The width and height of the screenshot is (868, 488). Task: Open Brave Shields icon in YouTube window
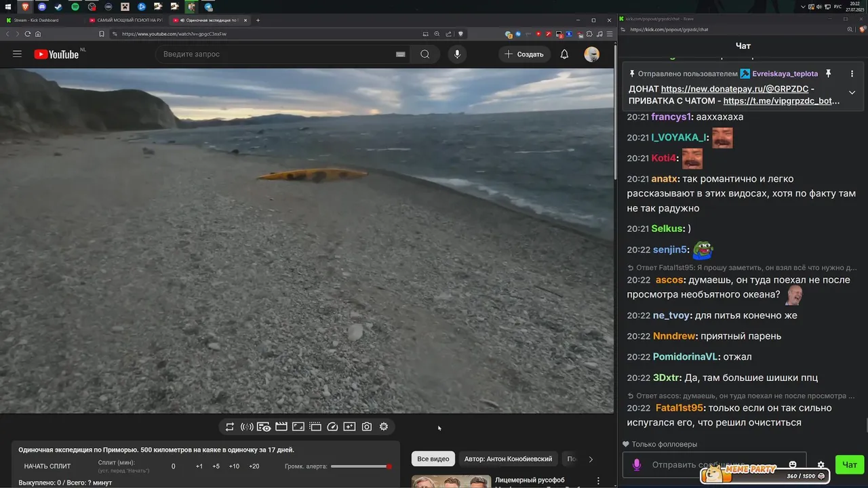point(460,34)
